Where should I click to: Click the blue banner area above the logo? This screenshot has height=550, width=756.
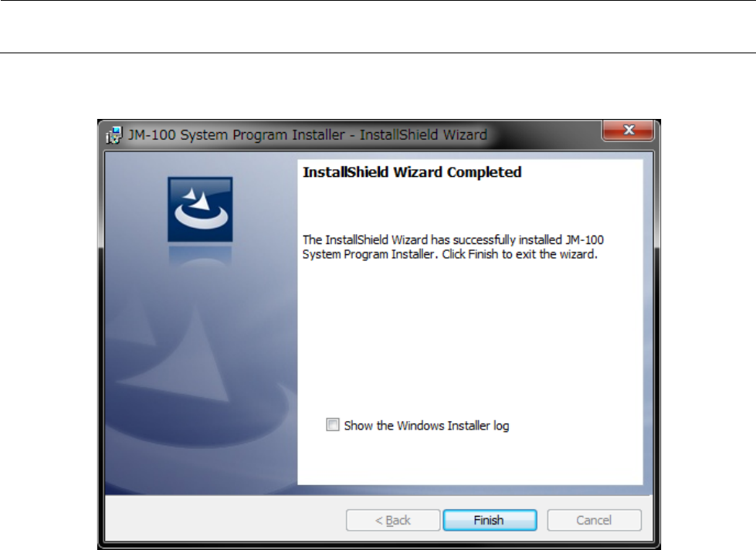click(200, 164)
